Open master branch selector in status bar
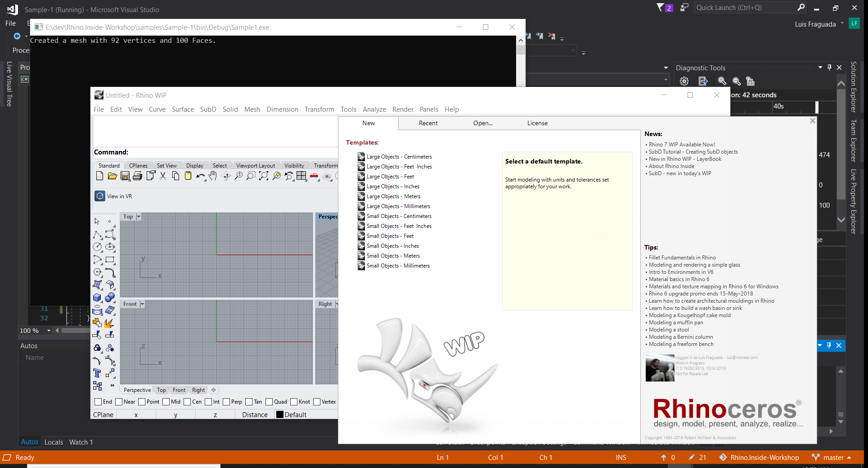Screen dimensions: 868x468 832,458
